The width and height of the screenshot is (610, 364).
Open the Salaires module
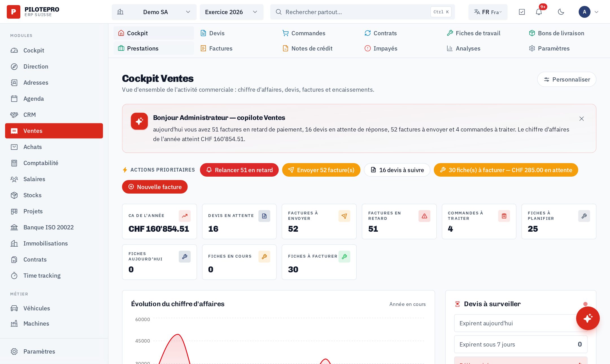coord(54,179)
